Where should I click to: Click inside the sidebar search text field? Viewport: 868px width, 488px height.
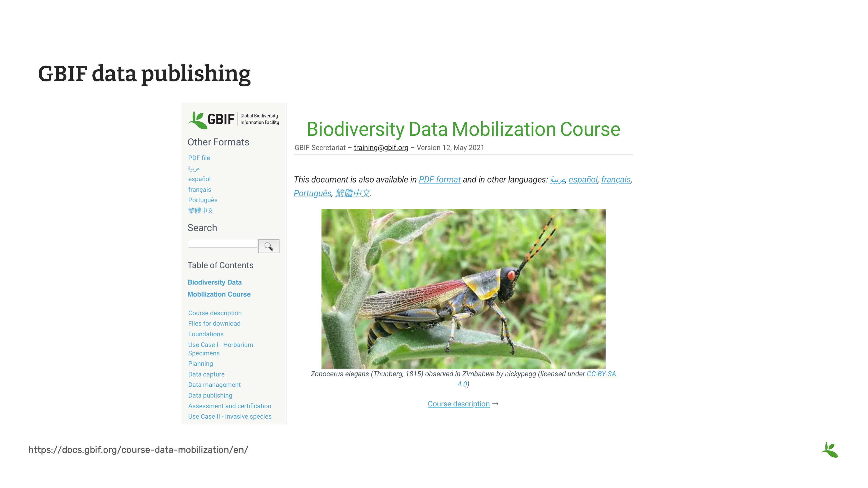coord(222,244)
